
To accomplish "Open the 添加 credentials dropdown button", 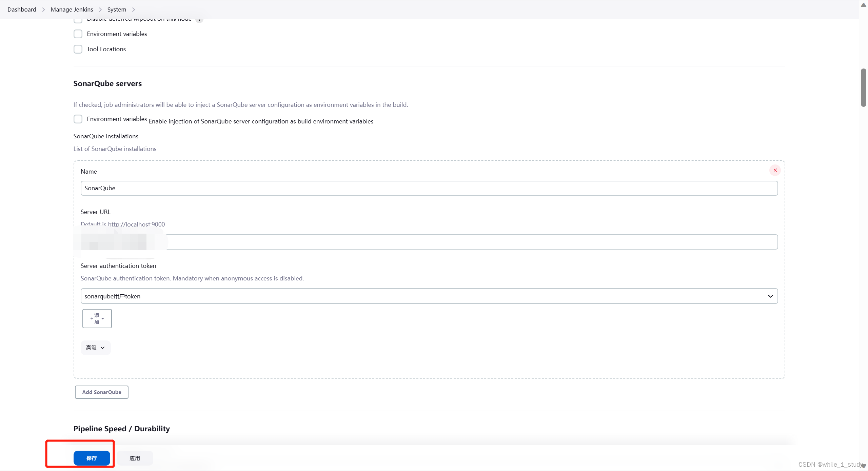I will coord(97,318).
